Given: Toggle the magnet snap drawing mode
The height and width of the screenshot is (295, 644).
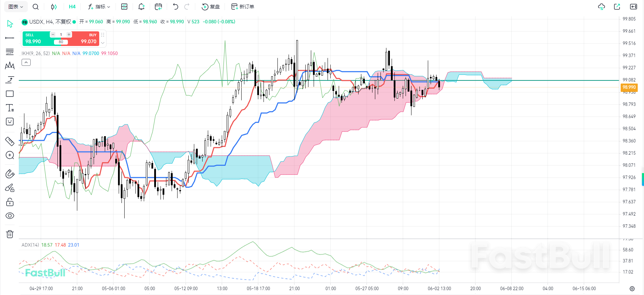Looking at the screenshot, I should pyautogui.click(x=10, y=174).
